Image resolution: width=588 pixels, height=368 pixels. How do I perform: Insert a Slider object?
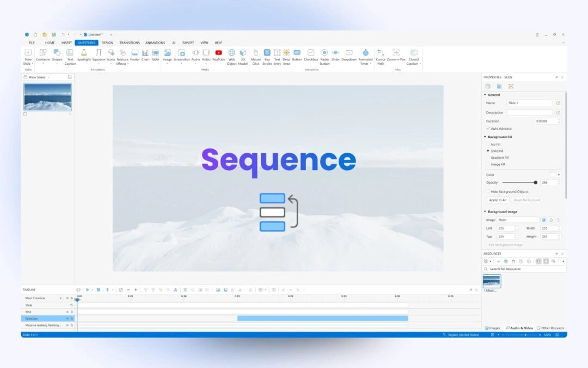click(335, 55)
